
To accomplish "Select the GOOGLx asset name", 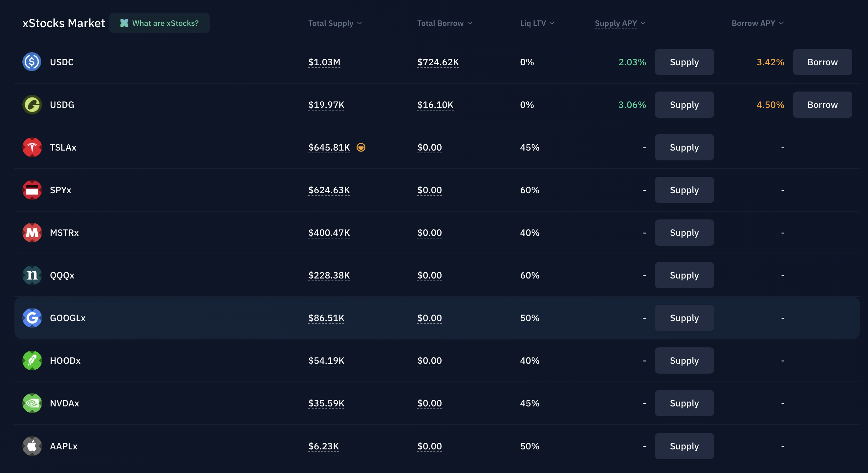I will [x=68, y=318].
